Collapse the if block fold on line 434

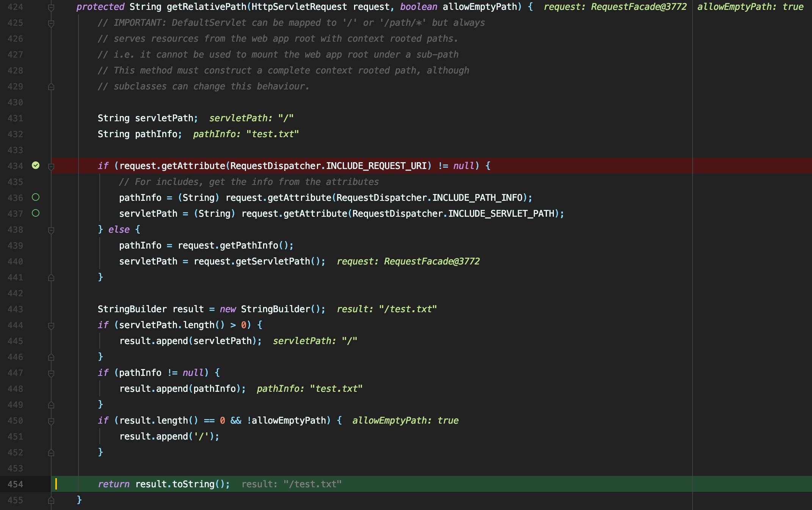tap(51, 166)
